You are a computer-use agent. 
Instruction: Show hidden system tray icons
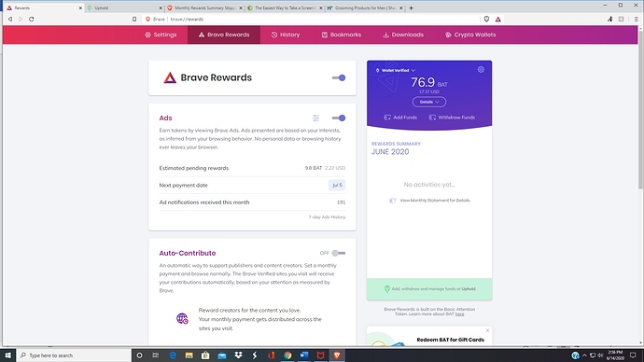coord(584,355)
